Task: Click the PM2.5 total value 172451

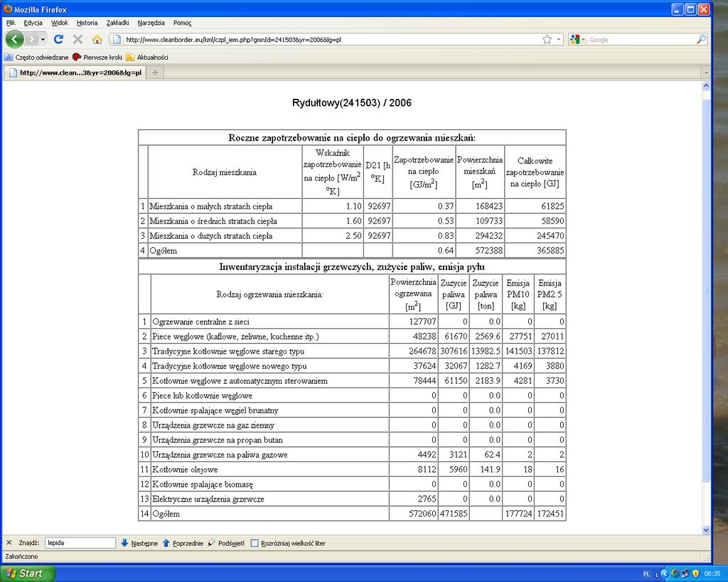Action: tap(551, 514)
